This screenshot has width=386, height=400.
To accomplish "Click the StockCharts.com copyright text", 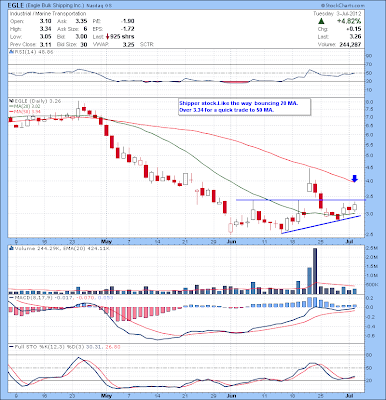I will coord(342,6).
